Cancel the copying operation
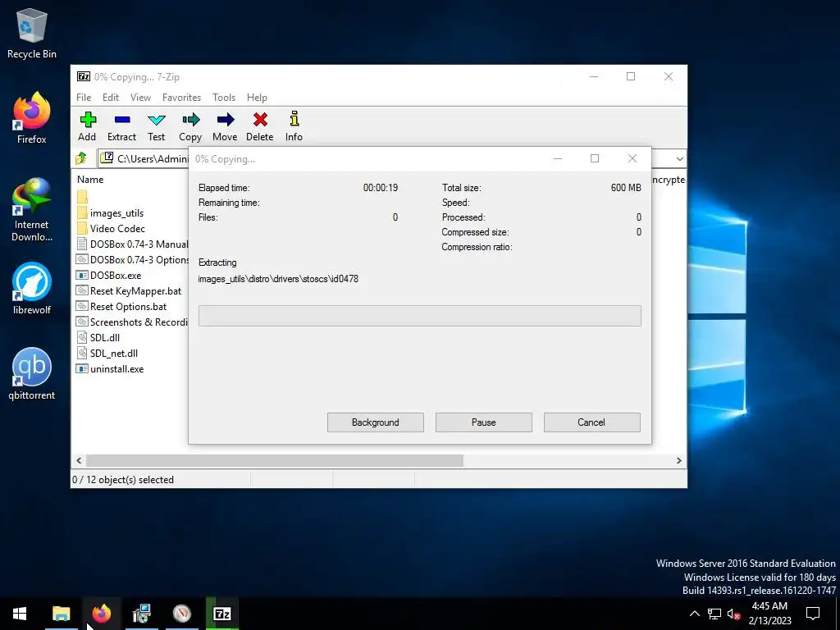Viewport: 840px width, 630px height. point(591,422)
